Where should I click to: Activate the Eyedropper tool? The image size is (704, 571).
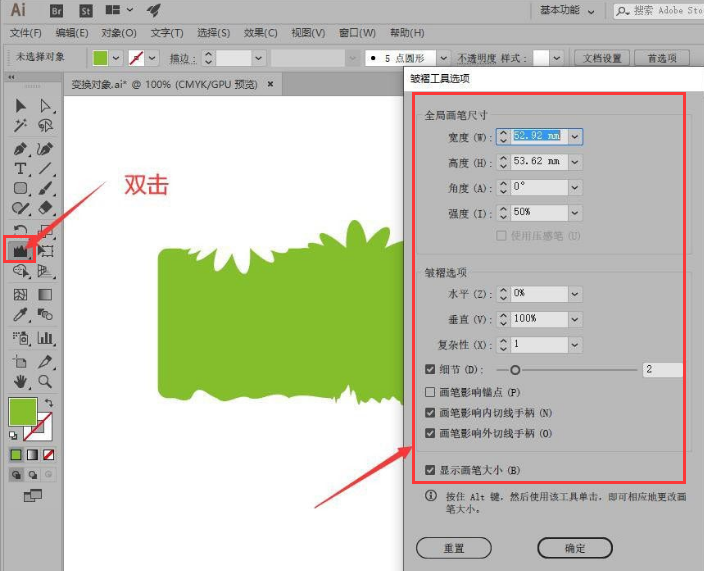pyautogui.click(x=20, y=315)
